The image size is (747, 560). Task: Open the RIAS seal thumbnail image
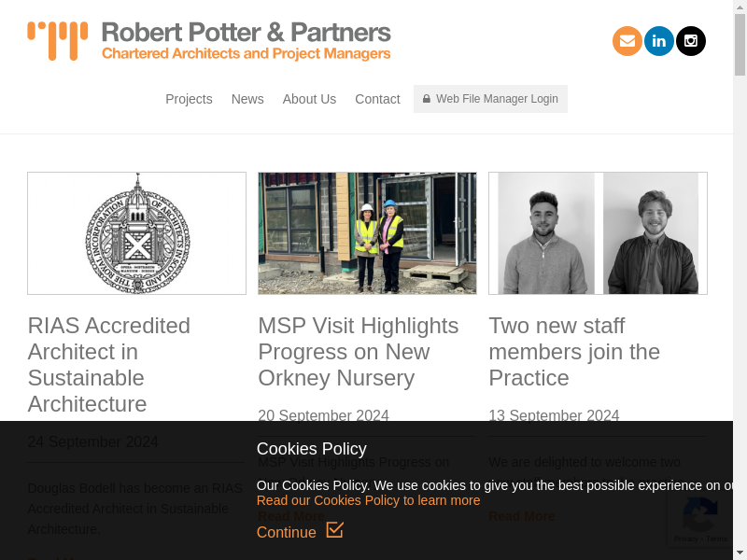(x=136, y=233)
